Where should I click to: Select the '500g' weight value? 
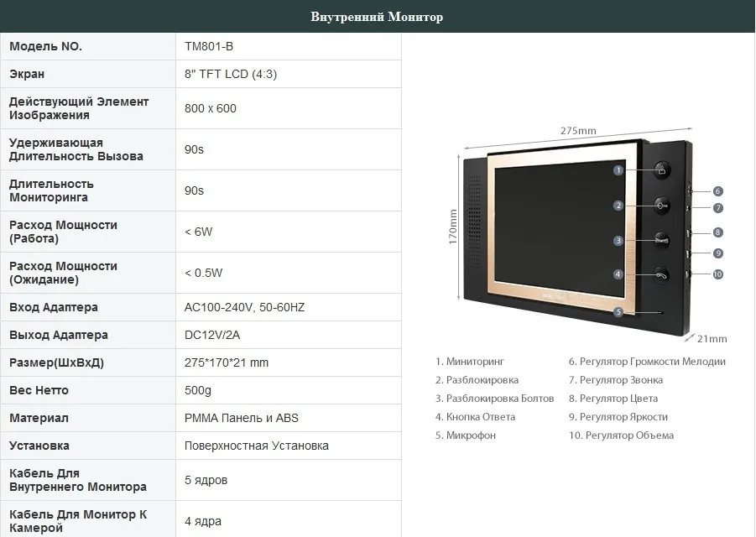198,390
